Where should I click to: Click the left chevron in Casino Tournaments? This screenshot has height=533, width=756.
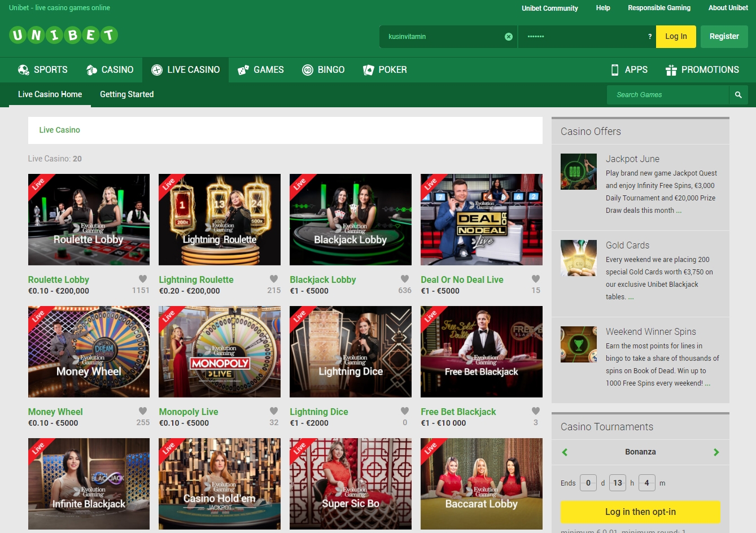[x=564, y=452]
